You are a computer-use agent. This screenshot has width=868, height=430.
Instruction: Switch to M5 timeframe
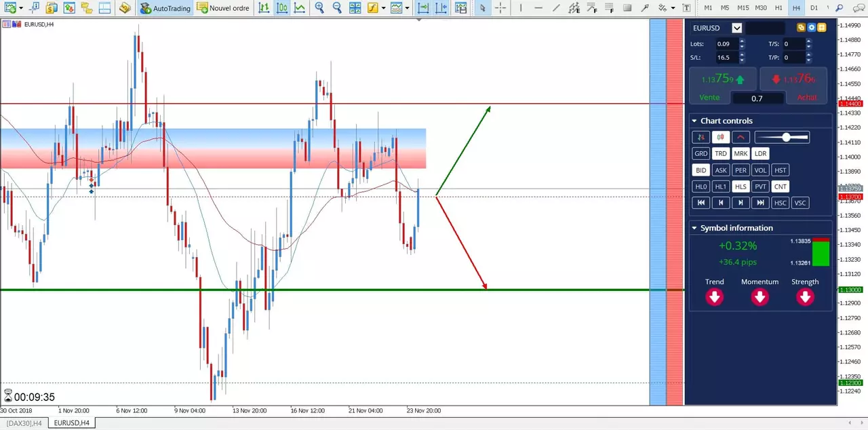(x=726, y=8)
